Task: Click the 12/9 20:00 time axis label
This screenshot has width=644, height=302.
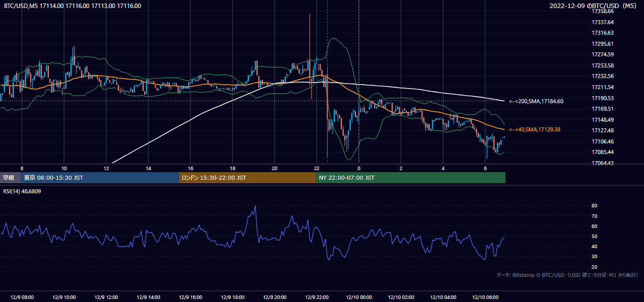Action: [275, 297]
